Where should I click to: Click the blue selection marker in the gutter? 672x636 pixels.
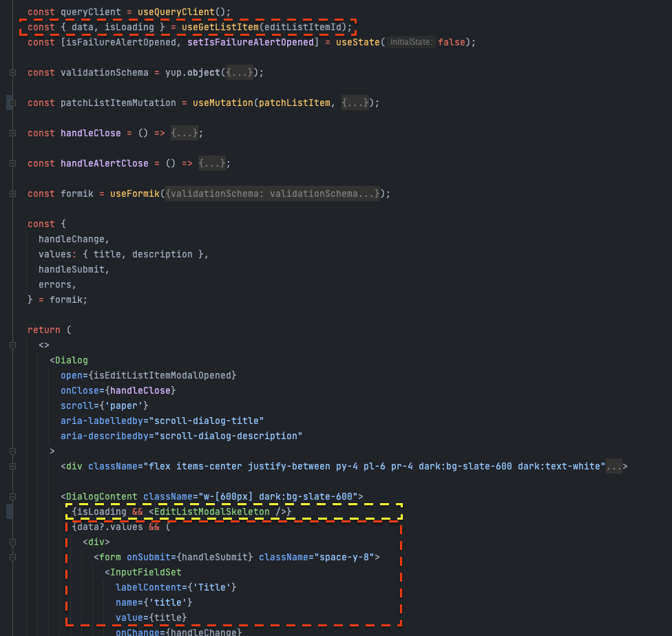point(8,511)
